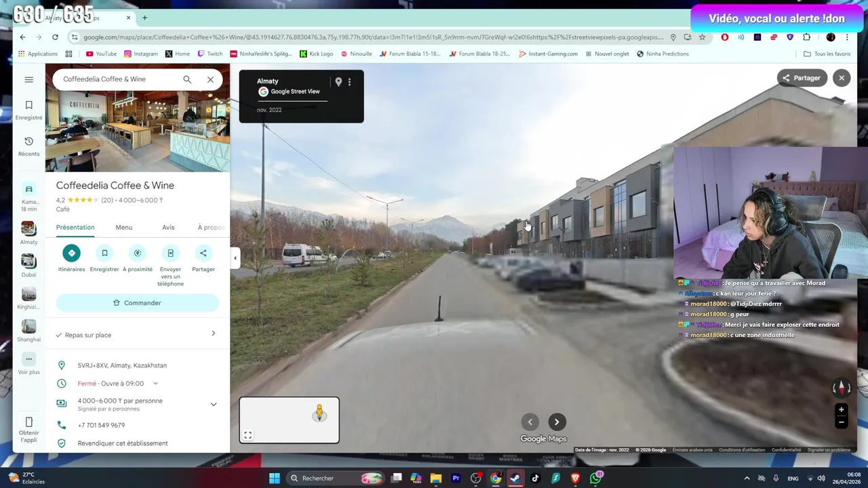Expand the Repas sur place details
The image size is (868, 488).
138,335
